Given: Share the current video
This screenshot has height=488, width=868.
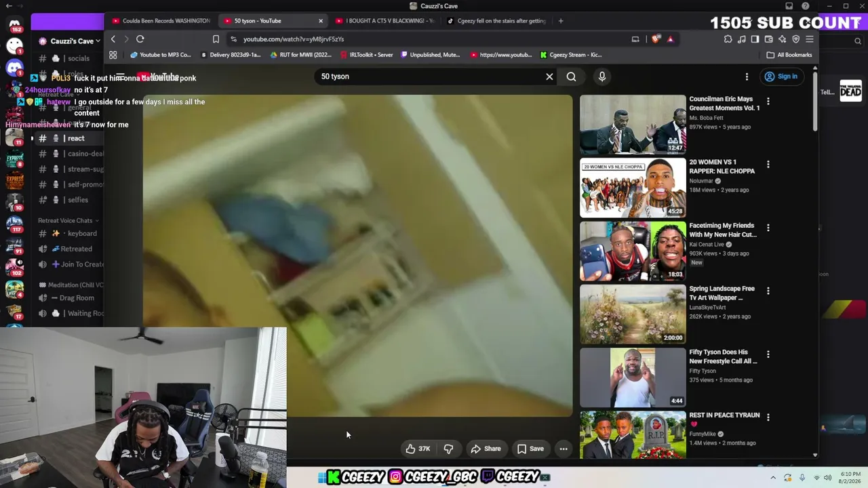Looking at the screenshot, I should pos(486,449).
